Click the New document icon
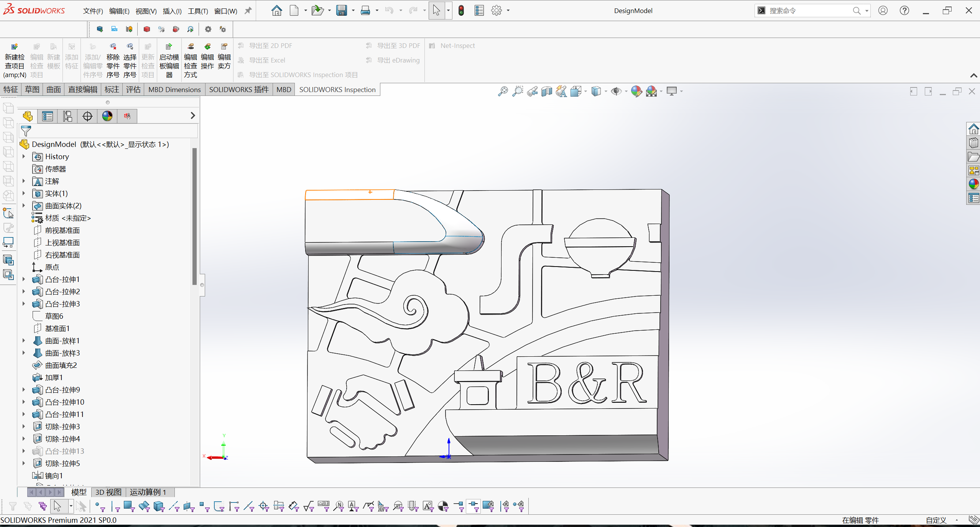 click(x=294, y=10)
